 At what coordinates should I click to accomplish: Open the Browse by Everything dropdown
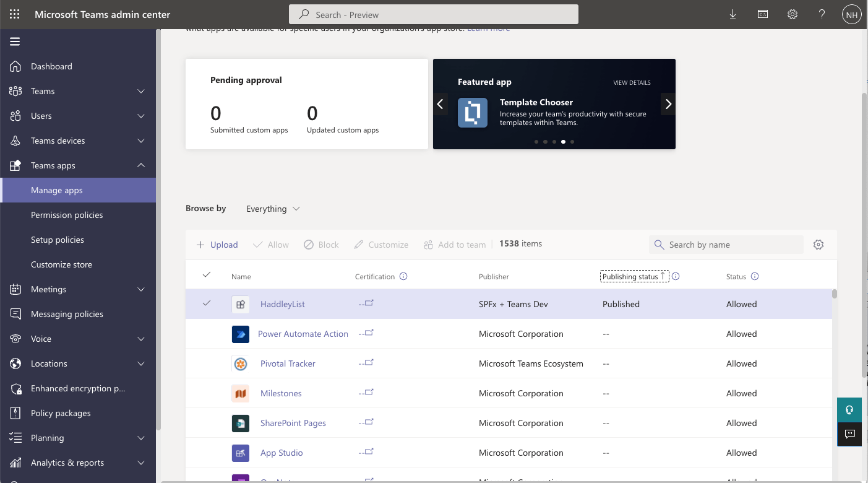point(273,209)
